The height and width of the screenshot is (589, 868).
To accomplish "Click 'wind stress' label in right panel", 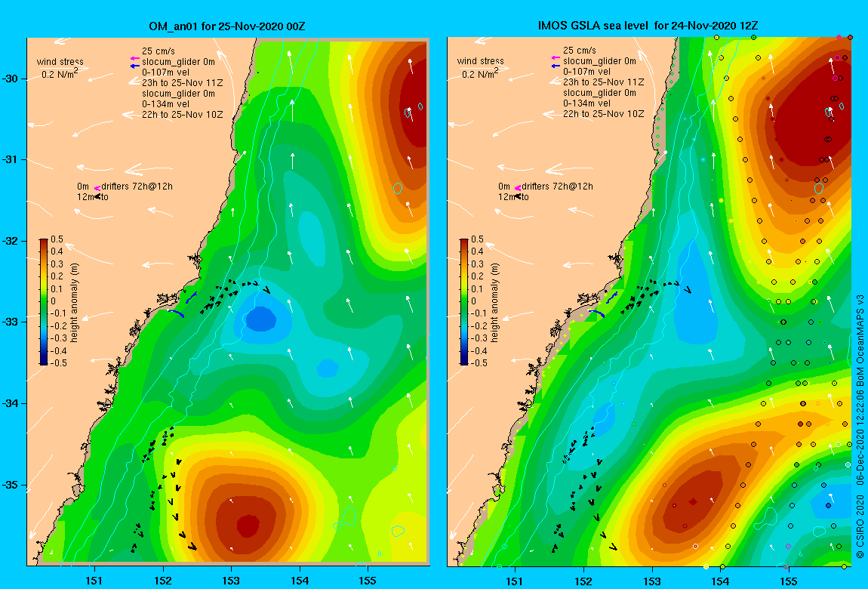I will 481,61.
